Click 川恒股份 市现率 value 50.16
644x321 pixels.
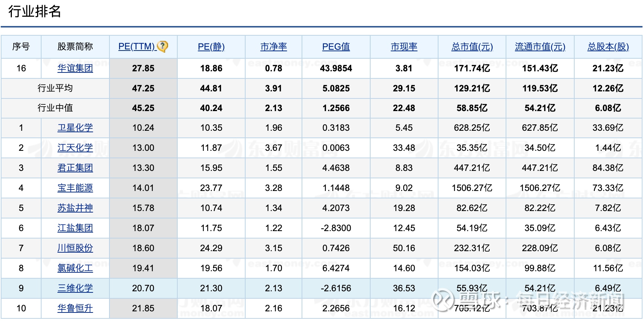[x=404, y=248]
